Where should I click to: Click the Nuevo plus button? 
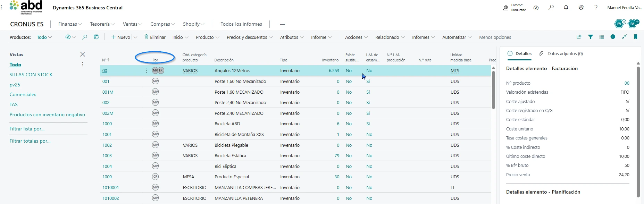pos(120,37)
